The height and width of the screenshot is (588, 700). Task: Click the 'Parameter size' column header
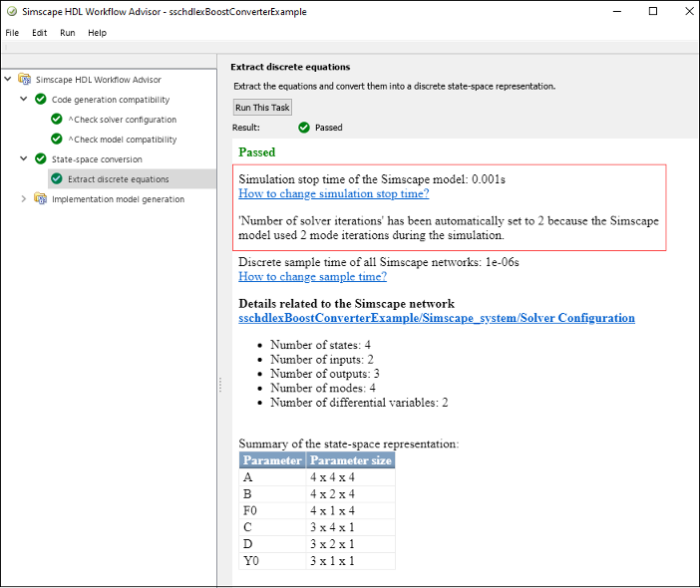click(x=350, y=460)
